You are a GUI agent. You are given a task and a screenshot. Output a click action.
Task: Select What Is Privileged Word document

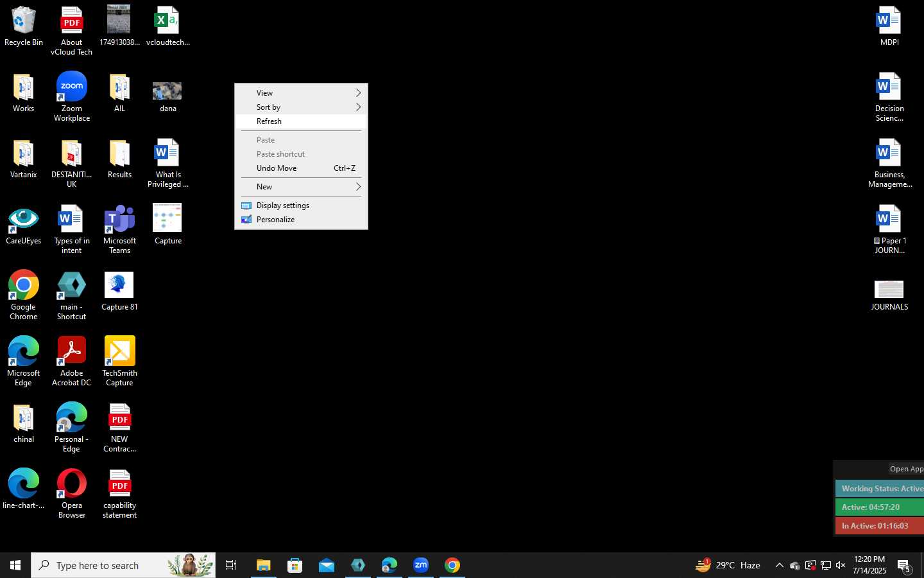pos(167,164)
